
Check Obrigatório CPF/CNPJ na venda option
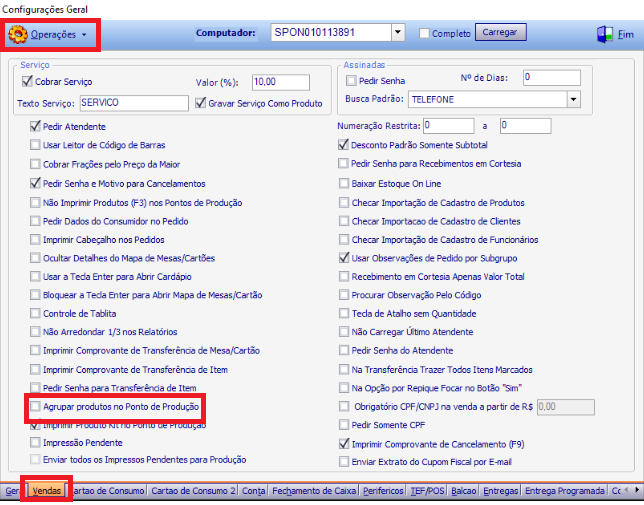344,406
